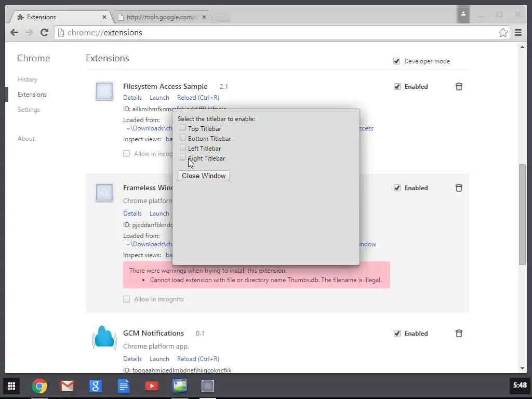Disable the Filesystem Access Sample extension
Viewport: 532px width, 399px height.
click(x=397, y=87)
